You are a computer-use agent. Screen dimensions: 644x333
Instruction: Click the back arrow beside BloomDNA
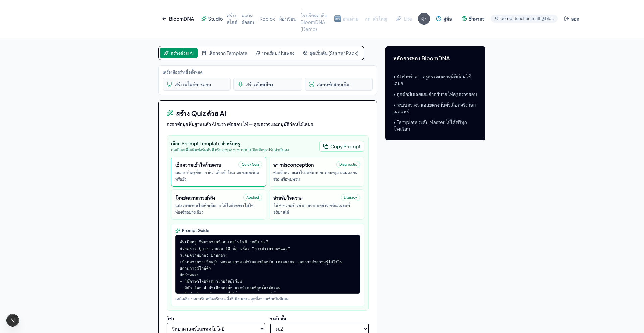point(164,19)
